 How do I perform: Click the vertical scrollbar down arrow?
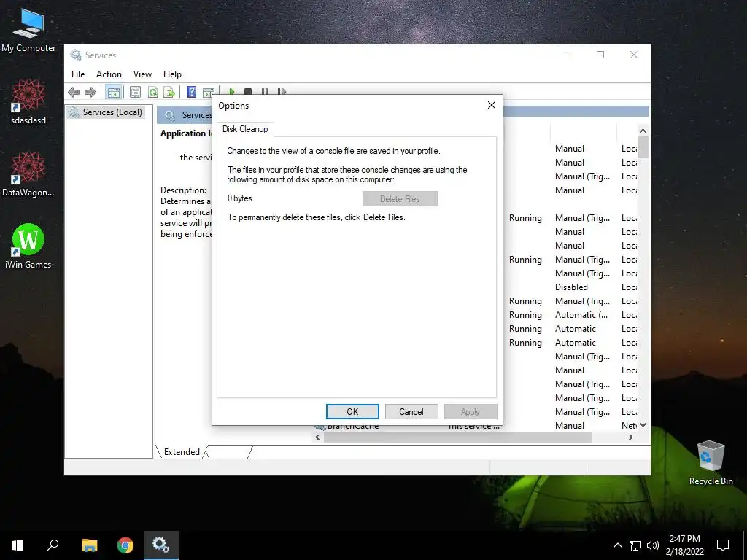(643, 425)
